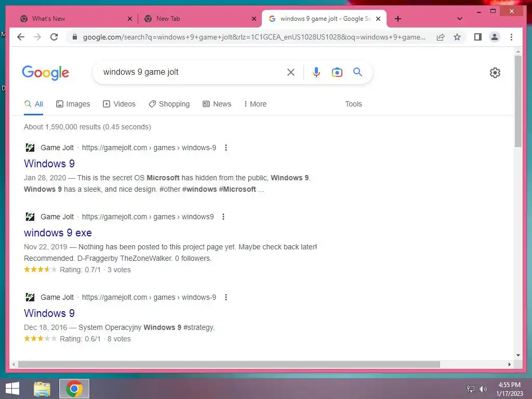Open the Windows Start button

[x=12, y=389]
